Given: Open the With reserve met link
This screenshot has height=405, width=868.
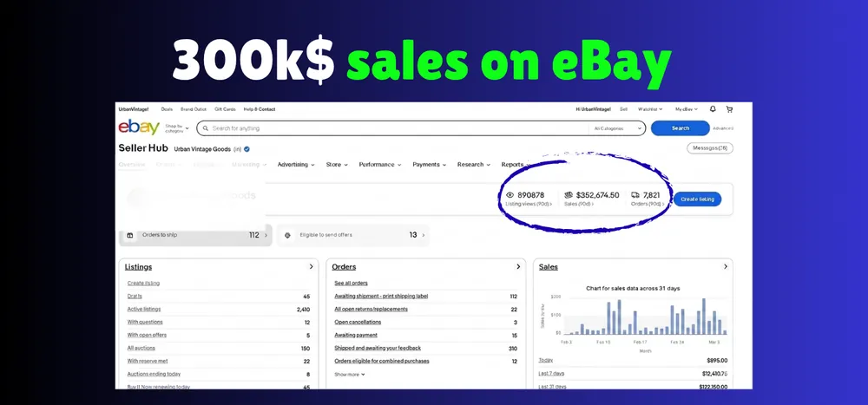Looking at the screenshot, I should (148, 362).
